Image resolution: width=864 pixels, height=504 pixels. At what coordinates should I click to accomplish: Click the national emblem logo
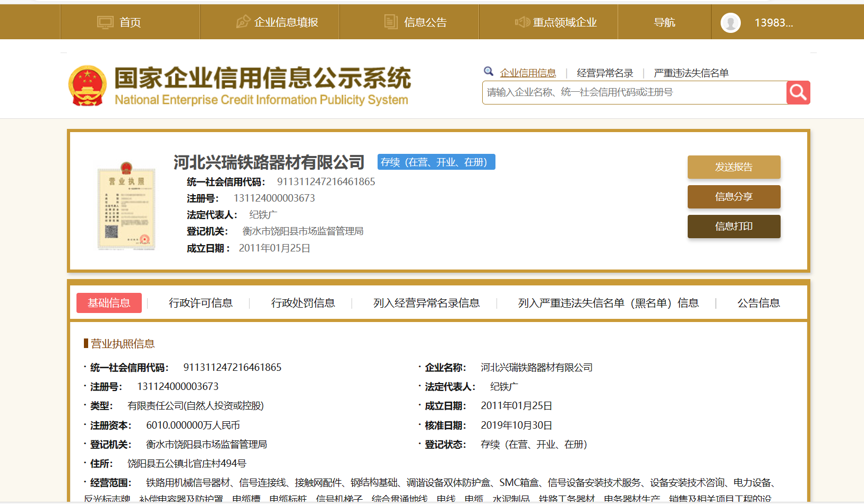[x=88, y=86]
